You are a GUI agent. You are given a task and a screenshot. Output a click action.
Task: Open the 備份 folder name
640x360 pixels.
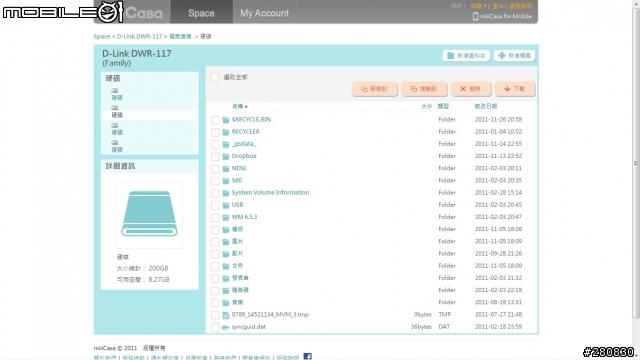237,229
